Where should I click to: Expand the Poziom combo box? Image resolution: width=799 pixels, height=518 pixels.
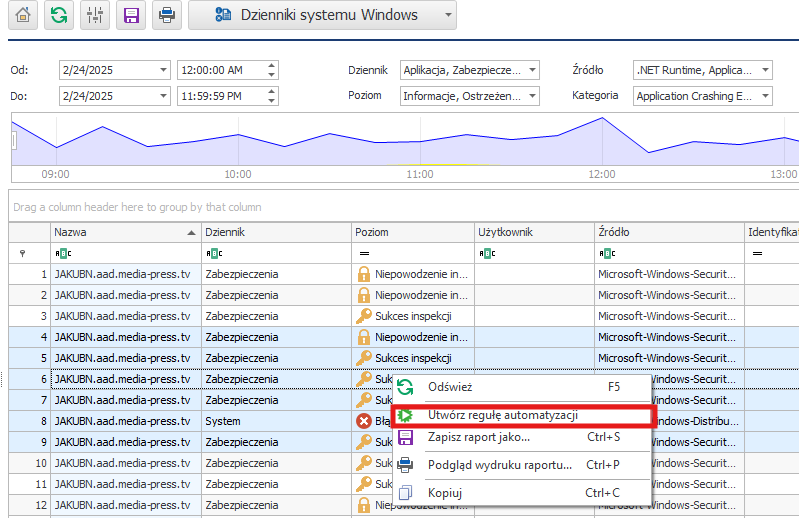(532, 96)
